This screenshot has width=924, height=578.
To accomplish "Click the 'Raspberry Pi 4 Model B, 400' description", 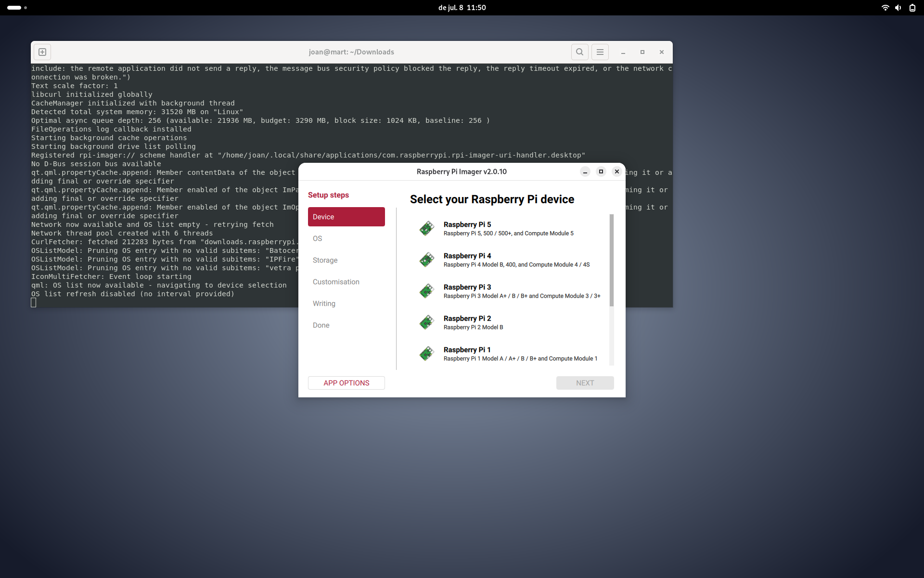I will coord(516,265).
